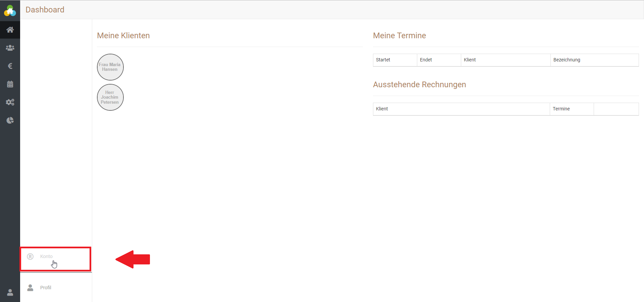Open client Frau Maria Hansen
This screenshot has width=644, height=302.
tap(110, 67)
